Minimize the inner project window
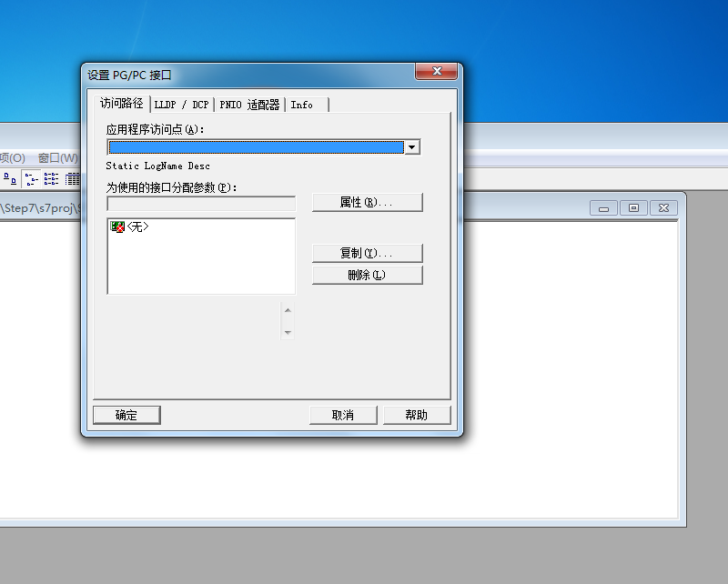The width and height of the screenshot is (728, 584). pyautogui.click(x=603, y=208)
